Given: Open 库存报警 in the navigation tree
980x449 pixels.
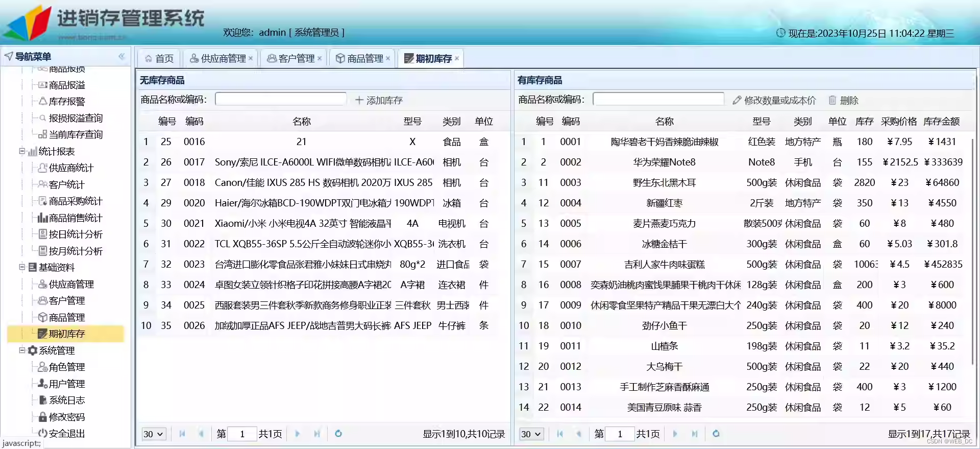Looking at the screenshot, I should [x=67, y=101].
